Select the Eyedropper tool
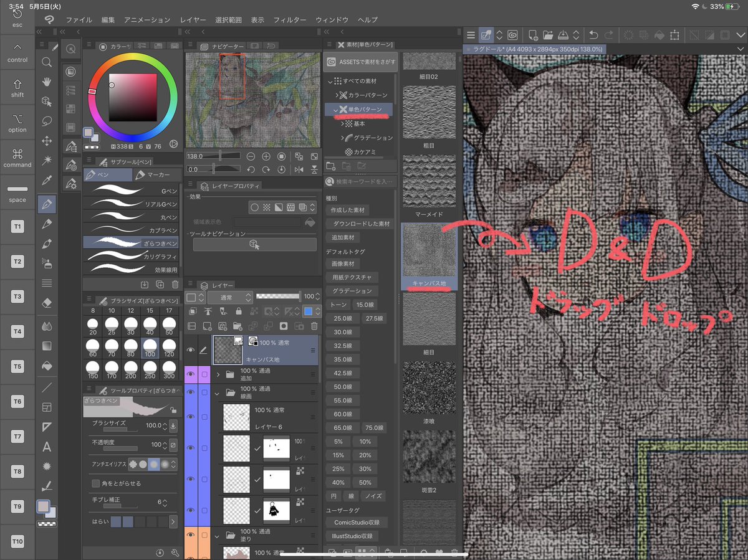 [46, 180]
